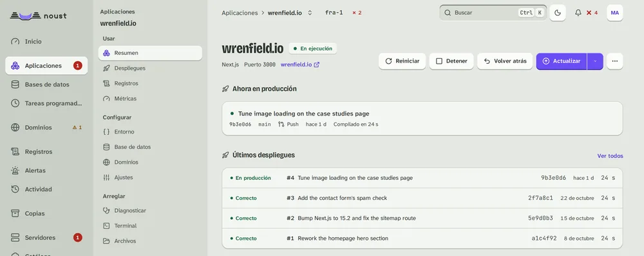Open Despliegues rocket icon item
Image resolution: width=644 pixels, height=256 pixels.
coord(150,68)
